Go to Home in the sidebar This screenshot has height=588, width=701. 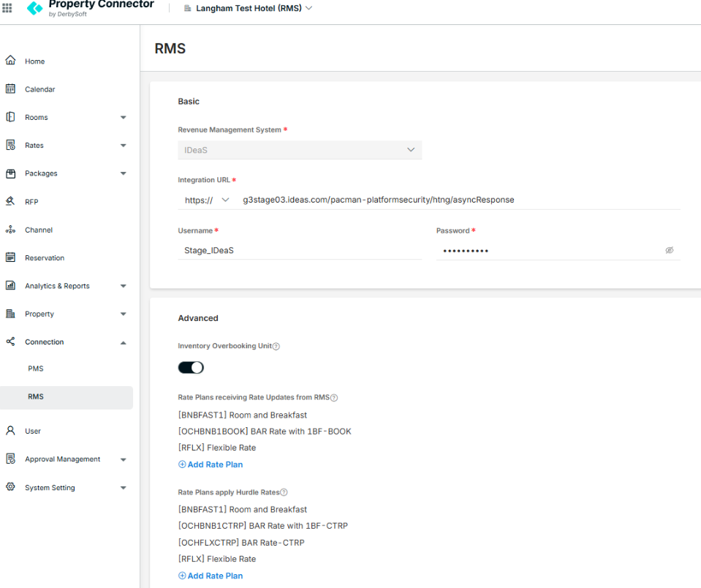(35, 61)
